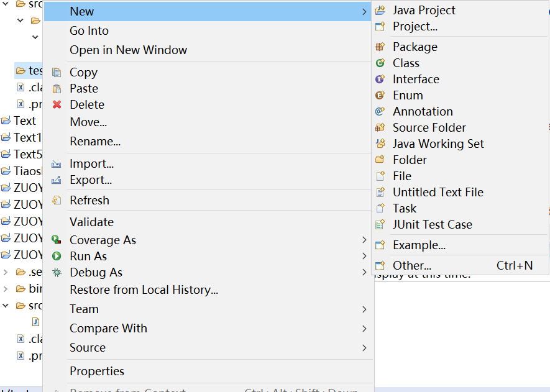Click the Copy icon in context menu
The image size is (550, 392).
57,72
